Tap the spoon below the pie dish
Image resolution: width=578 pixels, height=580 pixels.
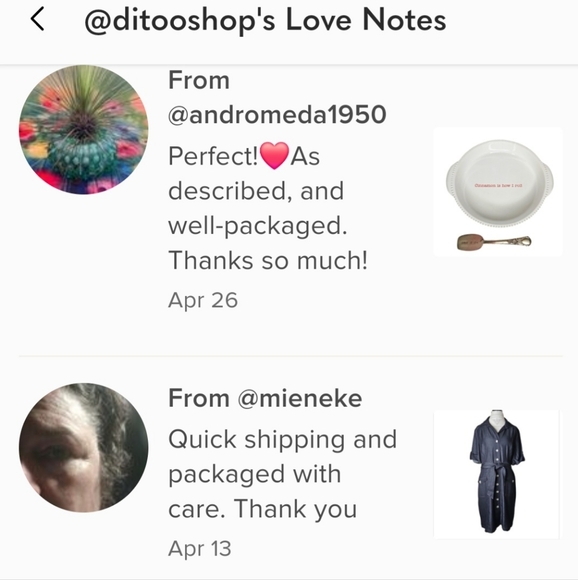pyautogui.click(x=494, y=242)
